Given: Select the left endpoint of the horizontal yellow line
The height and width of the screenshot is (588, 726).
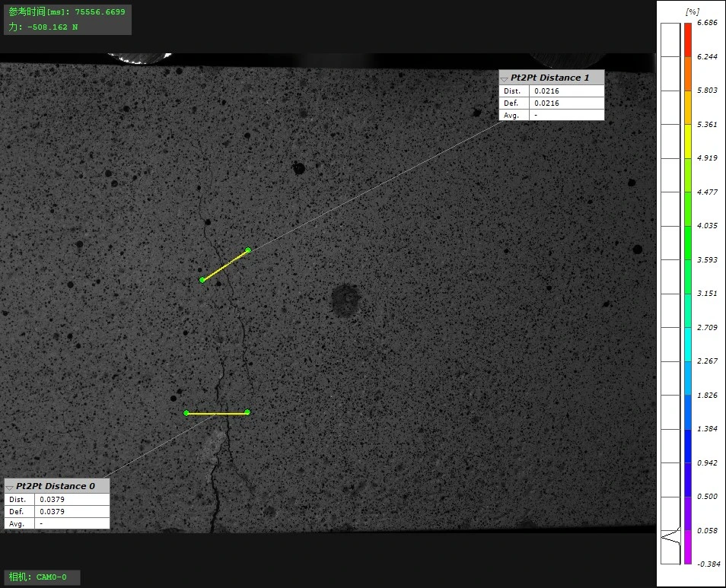Looking at the screenshot, I should click(x=186, y=413).
